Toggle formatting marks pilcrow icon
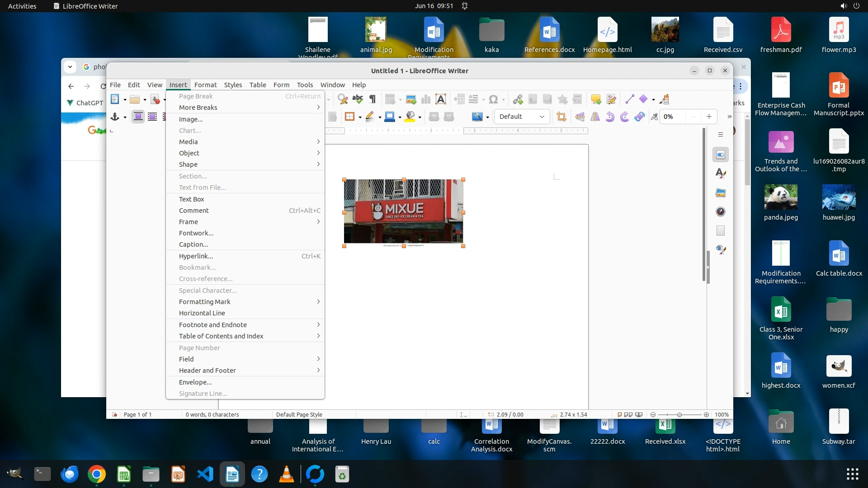Image resolution: width=868 pixels, height=488 pixels. tap(373, 99)
